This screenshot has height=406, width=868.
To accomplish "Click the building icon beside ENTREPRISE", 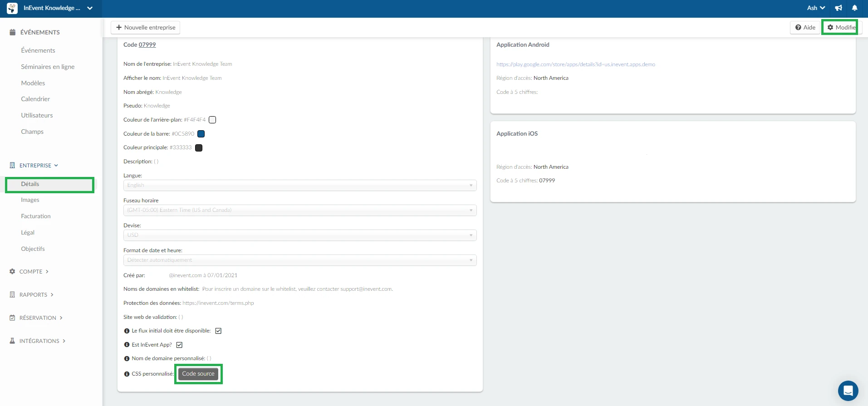I will pyautogui.click(x=12, y=166).
